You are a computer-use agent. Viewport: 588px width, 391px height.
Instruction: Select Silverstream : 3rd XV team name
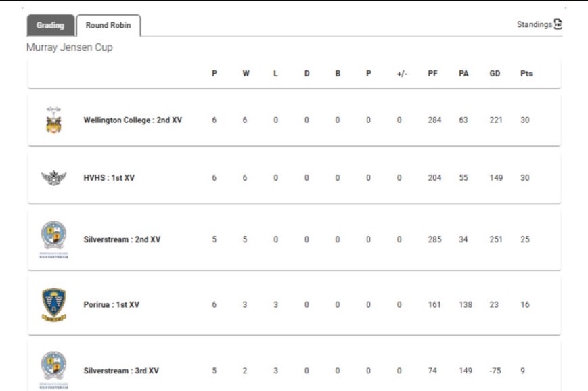(x=121, y=371)
